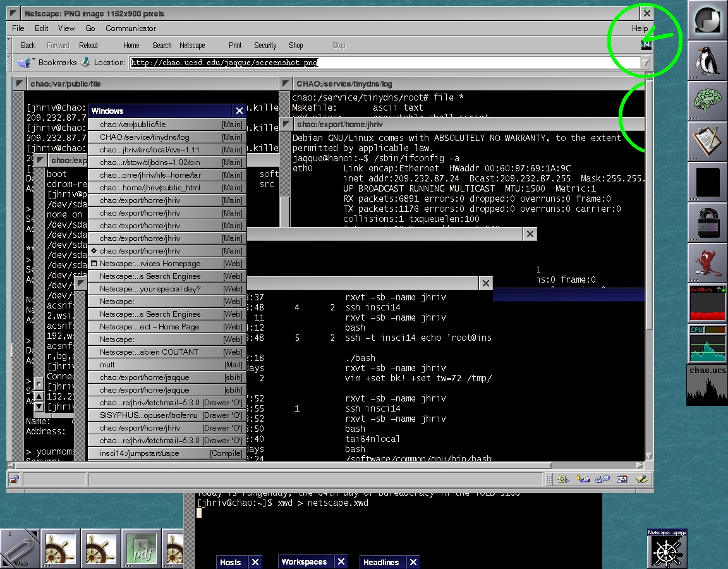This screenshot has width=728, height=569.
Task: Launch the penguin dock icon
Action: tap(707, 61)
